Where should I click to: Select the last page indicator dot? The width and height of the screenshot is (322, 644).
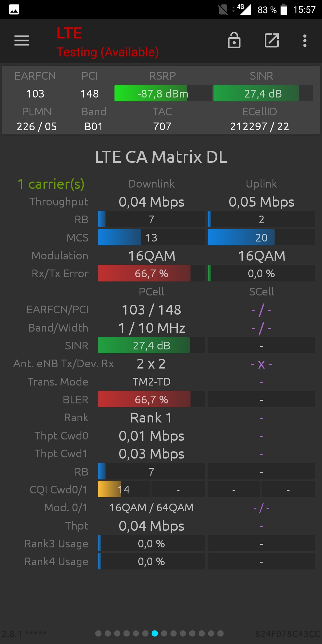click(x=220, y=633)
